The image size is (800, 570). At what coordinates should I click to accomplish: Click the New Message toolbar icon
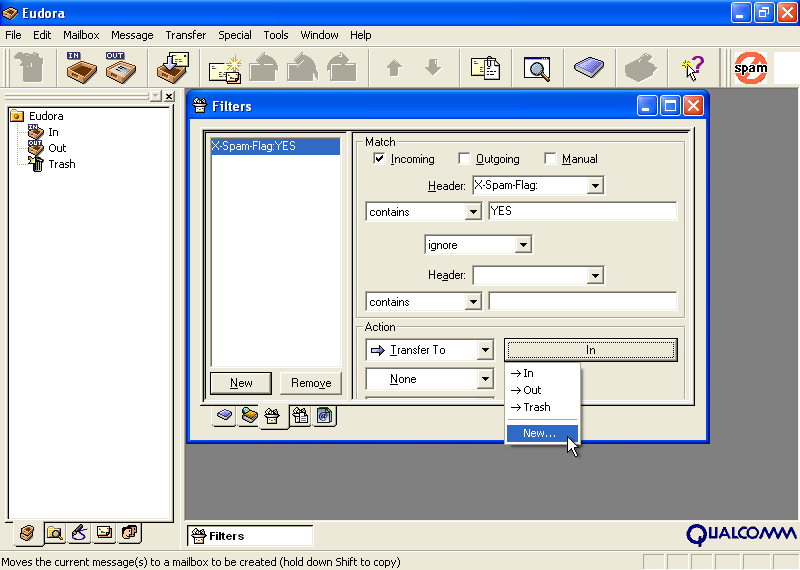[225, 68]
